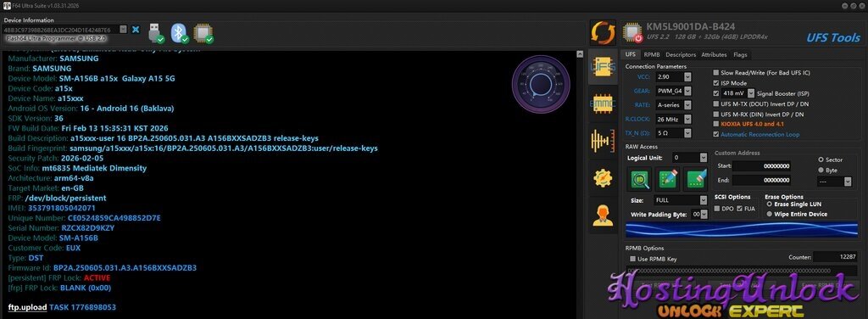Enable the DPO SCSI option
The height and width of the screenshot is (319, 868).
(x=718, y=208)
